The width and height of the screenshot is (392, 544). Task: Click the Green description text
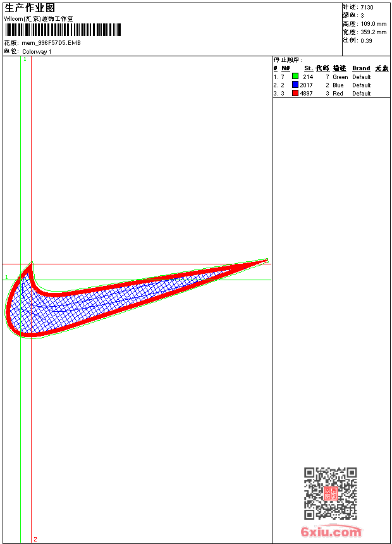click(340, 77)
